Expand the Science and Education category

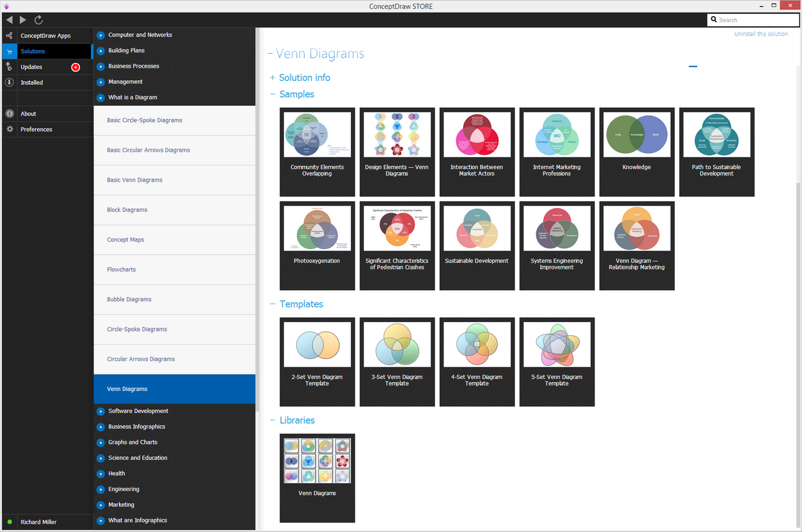[x=101, y=459]
